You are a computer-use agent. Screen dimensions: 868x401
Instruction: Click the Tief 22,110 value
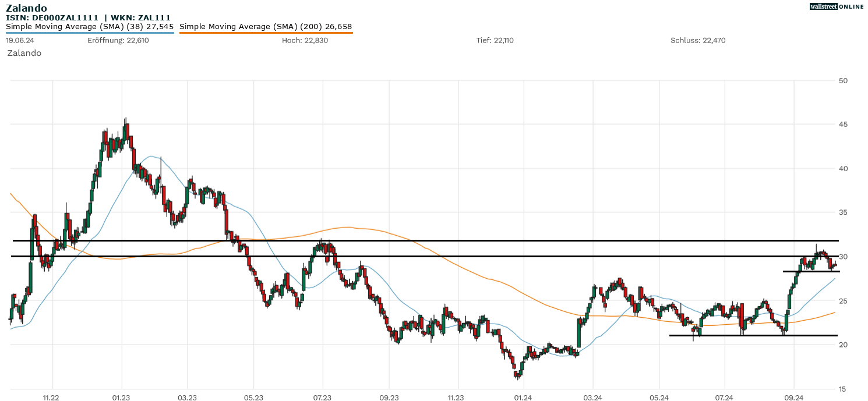pos(495,40)
